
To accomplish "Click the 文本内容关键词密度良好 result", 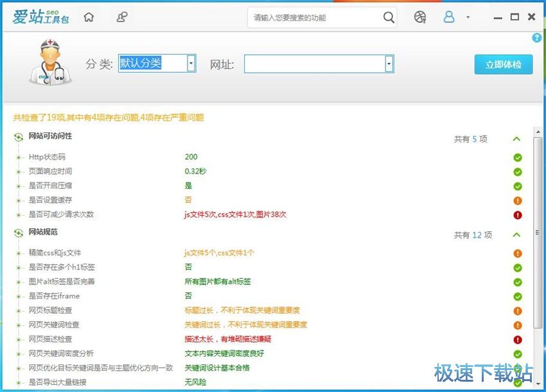I will click(x=224, y=353).
